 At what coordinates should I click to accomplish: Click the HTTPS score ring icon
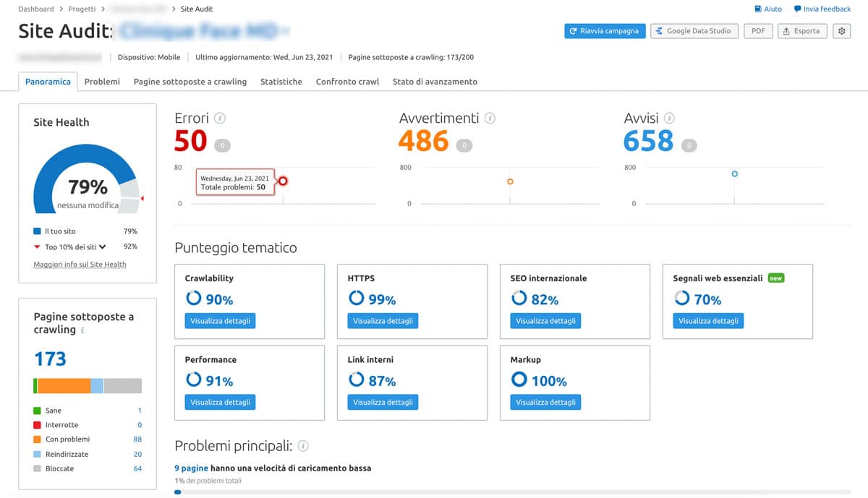click(x=356, y=299)
